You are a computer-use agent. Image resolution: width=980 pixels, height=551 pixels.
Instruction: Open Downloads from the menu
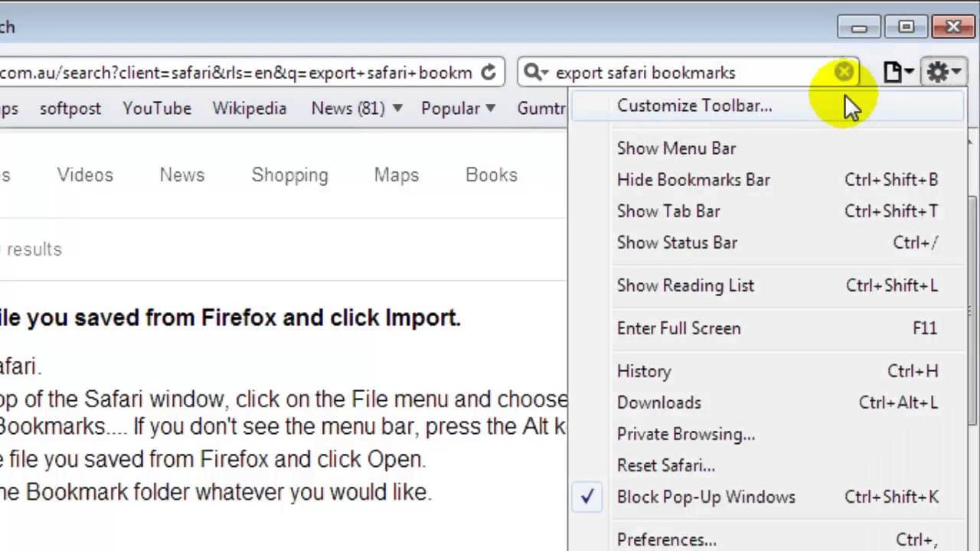coord(768,403)
